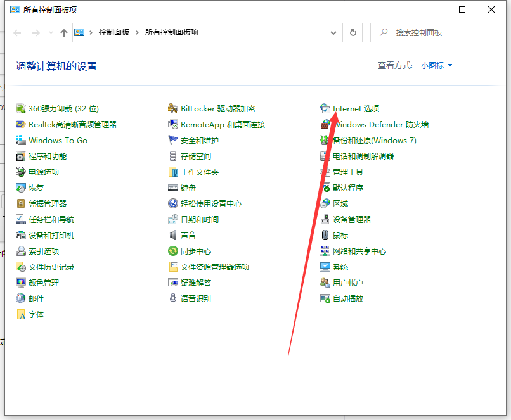Click the Internet 选项 icon

325,109
